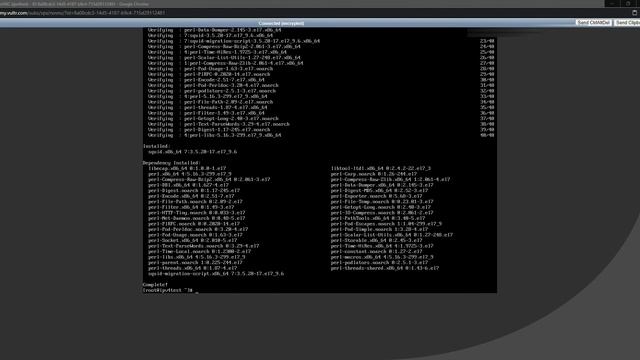
Task: Click perl-Pod-Escapes.noarch in the dependency list
Action: (386, 224)
